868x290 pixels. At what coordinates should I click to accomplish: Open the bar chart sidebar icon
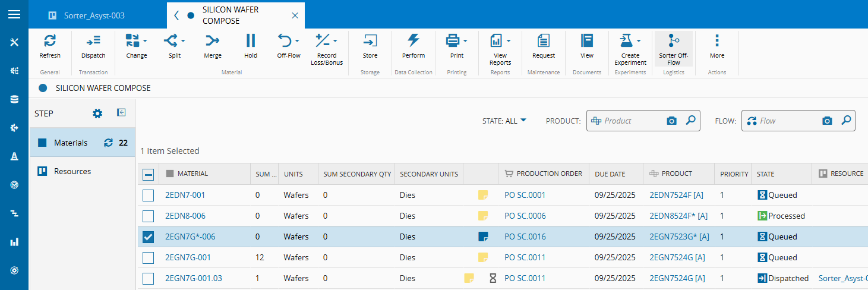(14, 242)
